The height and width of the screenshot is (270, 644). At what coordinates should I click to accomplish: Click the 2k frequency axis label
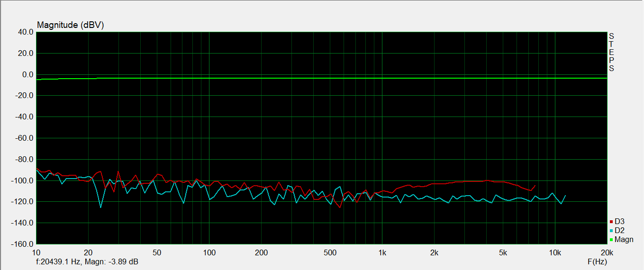point(434,252)
